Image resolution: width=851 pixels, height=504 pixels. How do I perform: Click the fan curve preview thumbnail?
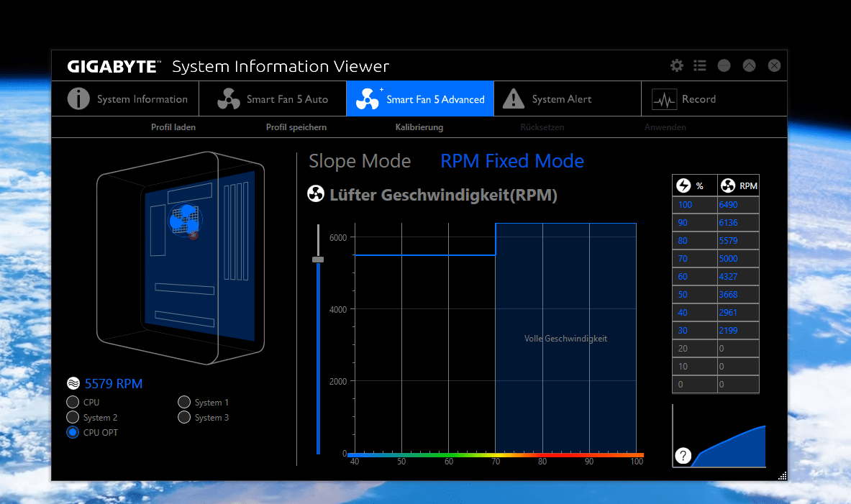coord(719,436)
